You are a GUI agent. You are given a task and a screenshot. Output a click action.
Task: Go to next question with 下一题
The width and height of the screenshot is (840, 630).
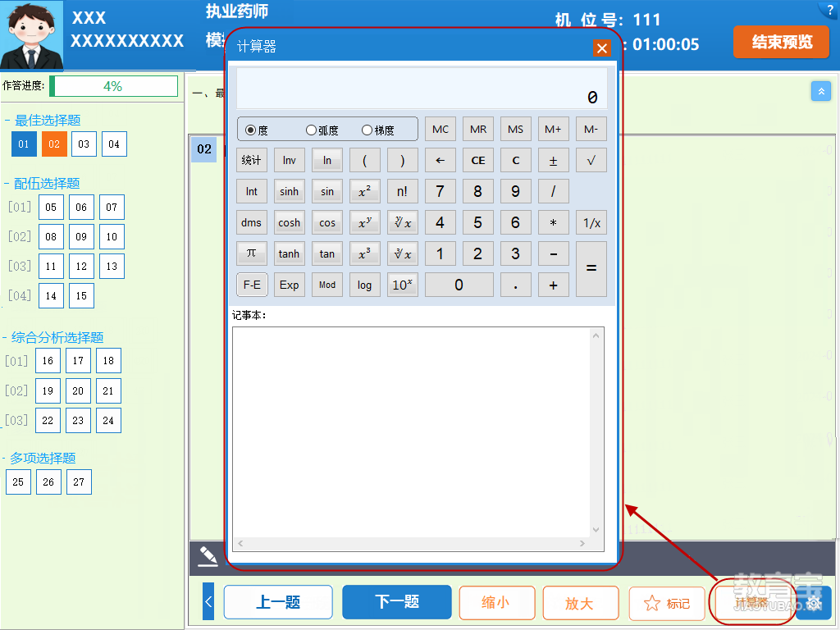point(396,602)
